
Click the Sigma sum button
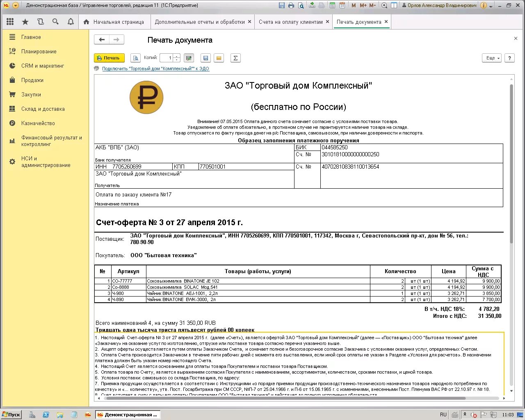235,58
